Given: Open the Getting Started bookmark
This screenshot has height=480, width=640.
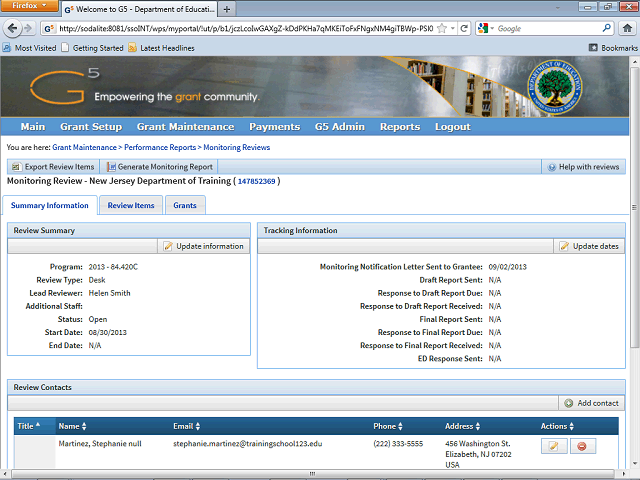Looking at the screenshot, I should pyautogui.click(x=93, y=48).
